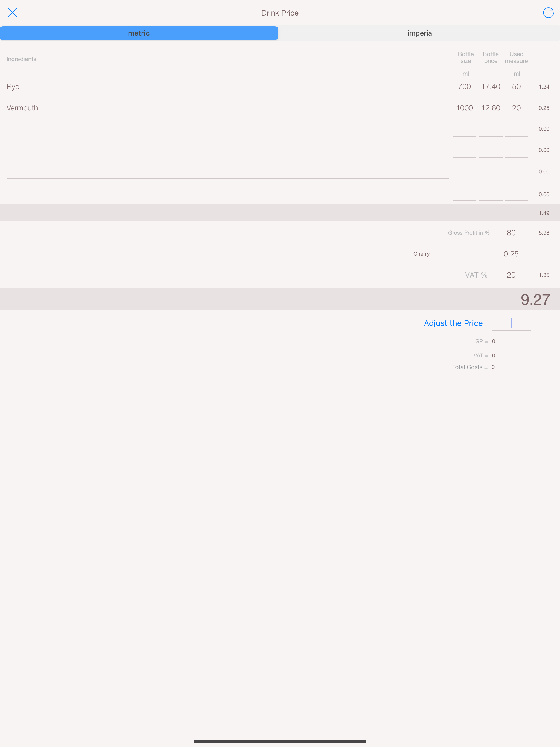Select the sixth empty ingredient name field
Screen dimensions: 560x747
click(x=227, y=193)
